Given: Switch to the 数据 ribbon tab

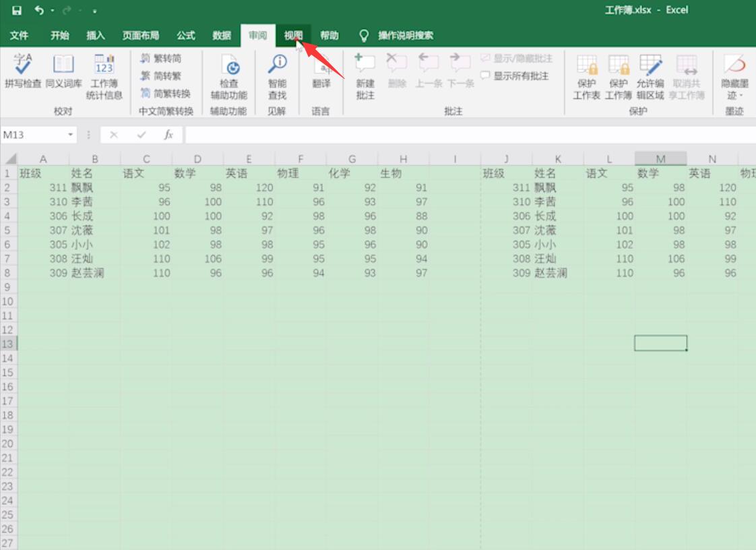Looking at the screenshot, I should pyautogui.click(x=222, y=35).
